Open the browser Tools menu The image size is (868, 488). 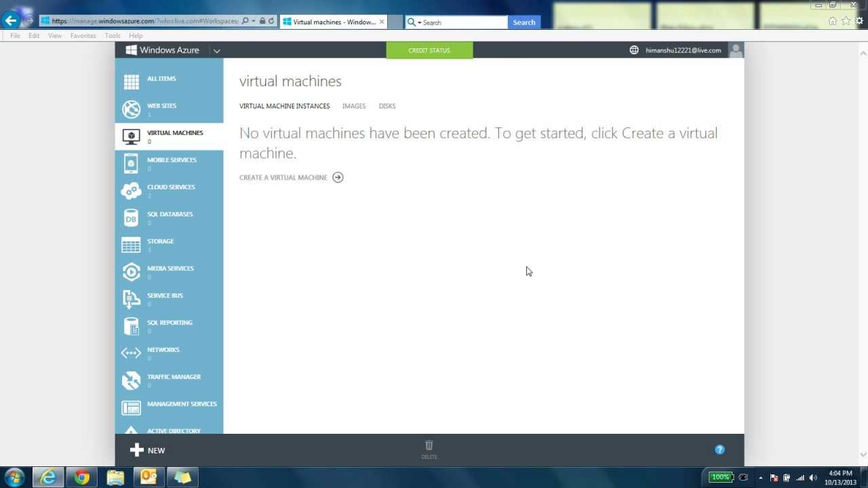coord(113,36)
